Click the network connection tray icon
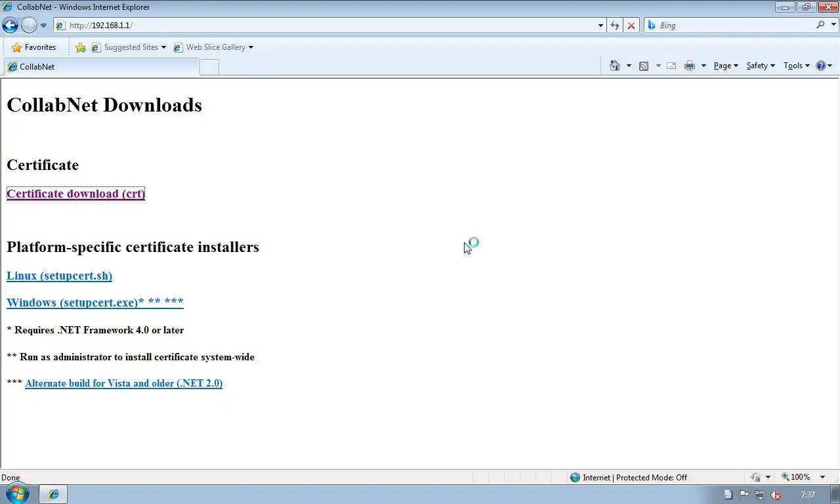This screenshot has height=504, width=840. [x=760, y=495]
